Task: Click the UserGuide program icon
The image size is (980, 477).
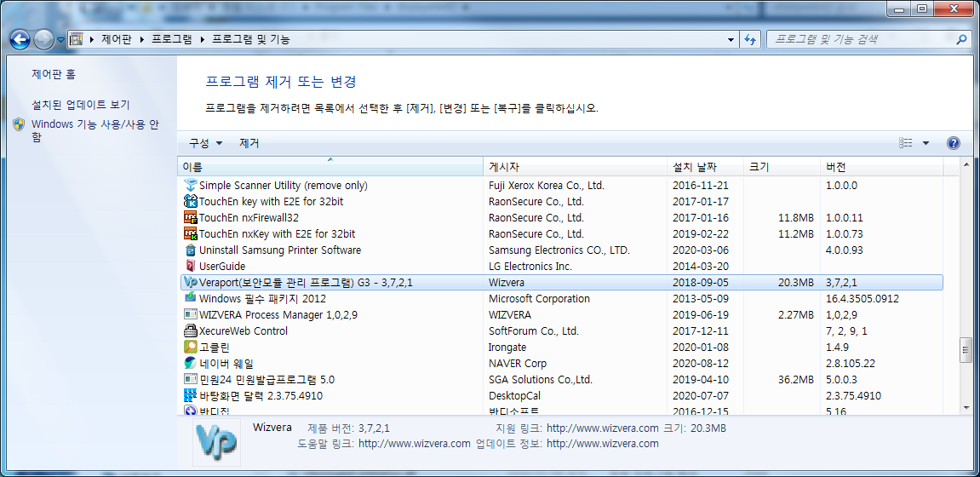Action: click(191, 267)
